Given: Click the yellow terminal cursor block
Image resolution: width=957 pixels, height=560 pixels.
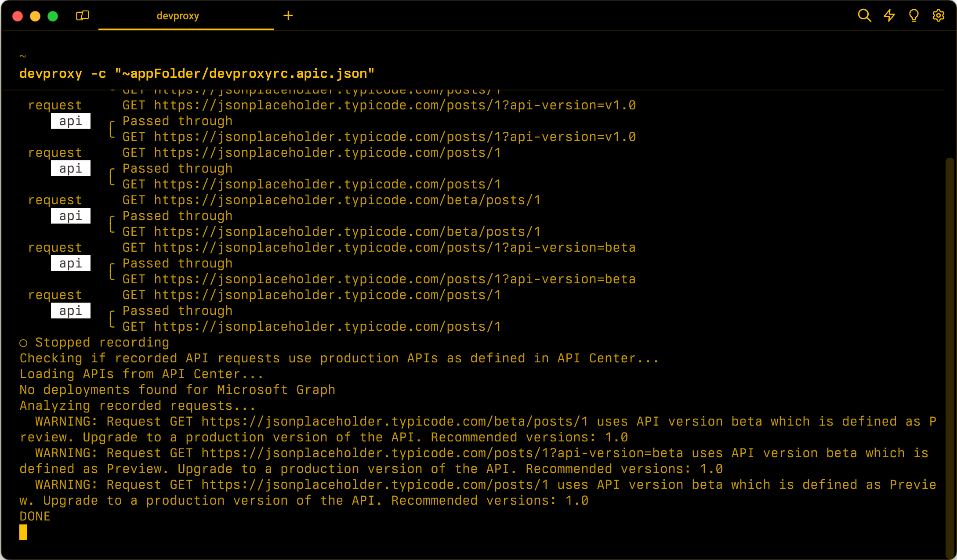Looking at the screenshot, I should point(23,532).
